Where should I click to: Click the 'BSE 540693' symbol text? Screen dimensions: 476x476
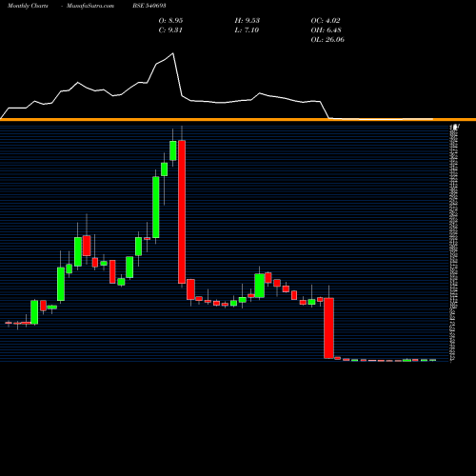click(149, 6)
